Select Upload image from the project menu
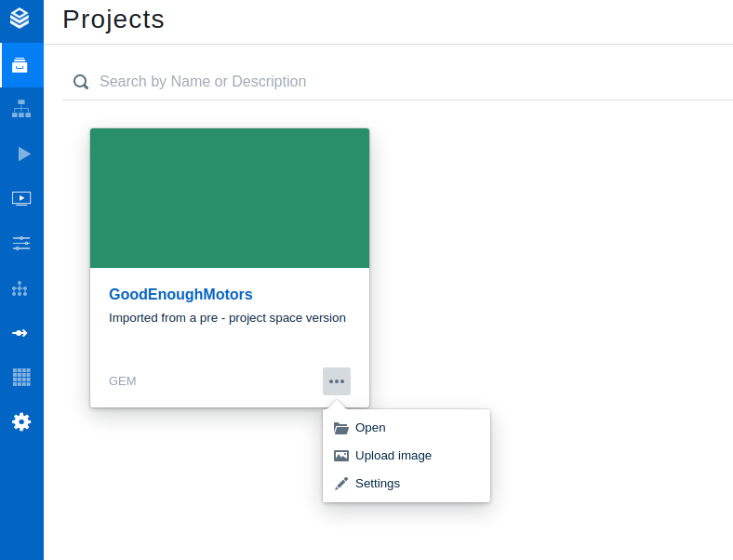 coord(393,456)
